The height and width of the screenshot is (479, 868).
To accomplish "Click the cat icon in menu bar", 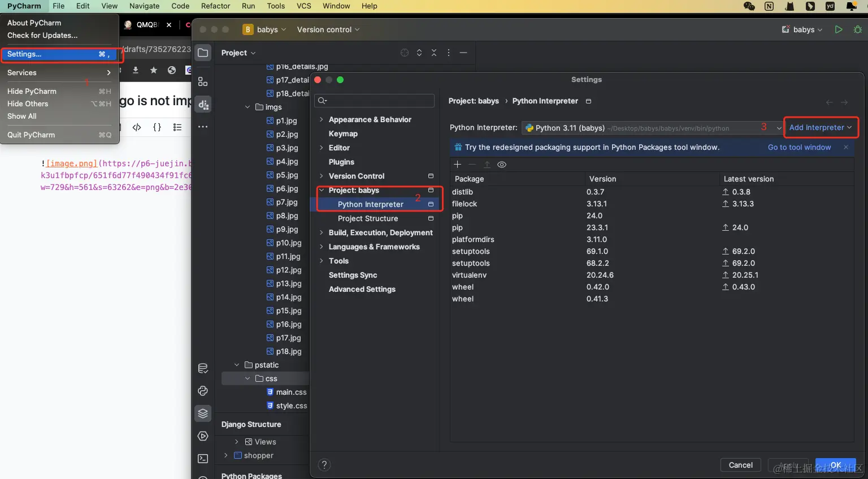I will click(x=790, y=6).
